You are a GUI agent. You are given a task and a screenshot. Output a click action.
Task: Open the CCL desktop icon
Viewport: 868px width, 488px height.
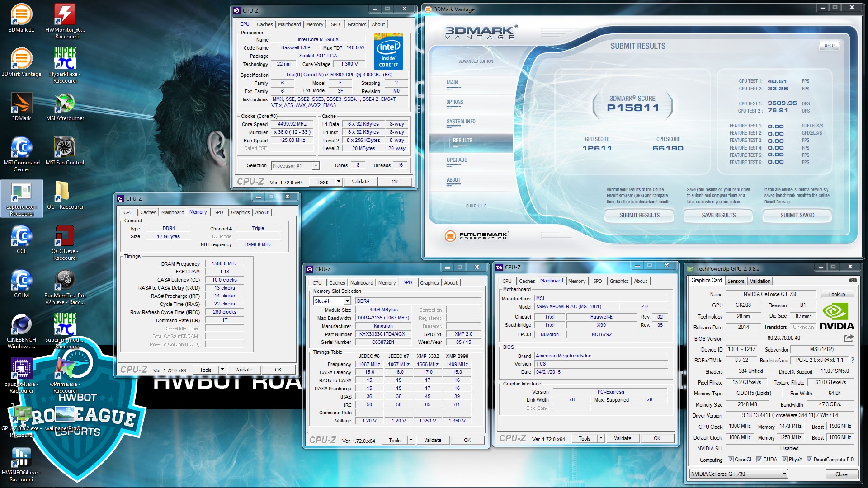[21, 239]
